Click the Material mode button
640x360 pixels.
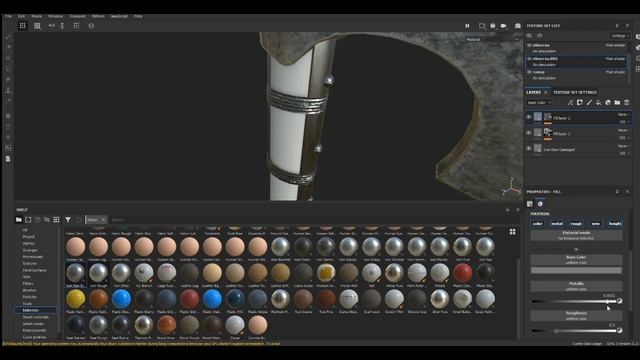(x=576, y=236)
